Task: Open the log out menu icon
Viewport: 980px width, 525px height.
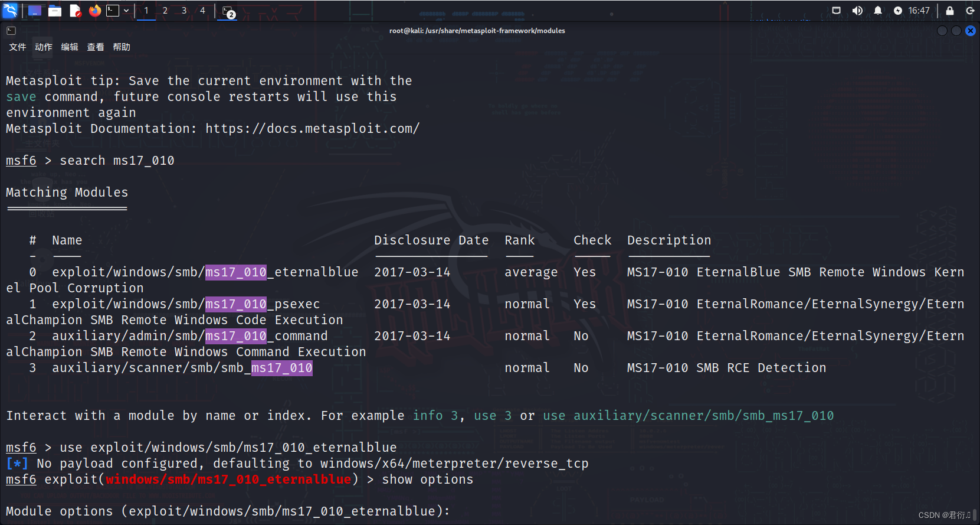Action: click(x=970, y=11)
